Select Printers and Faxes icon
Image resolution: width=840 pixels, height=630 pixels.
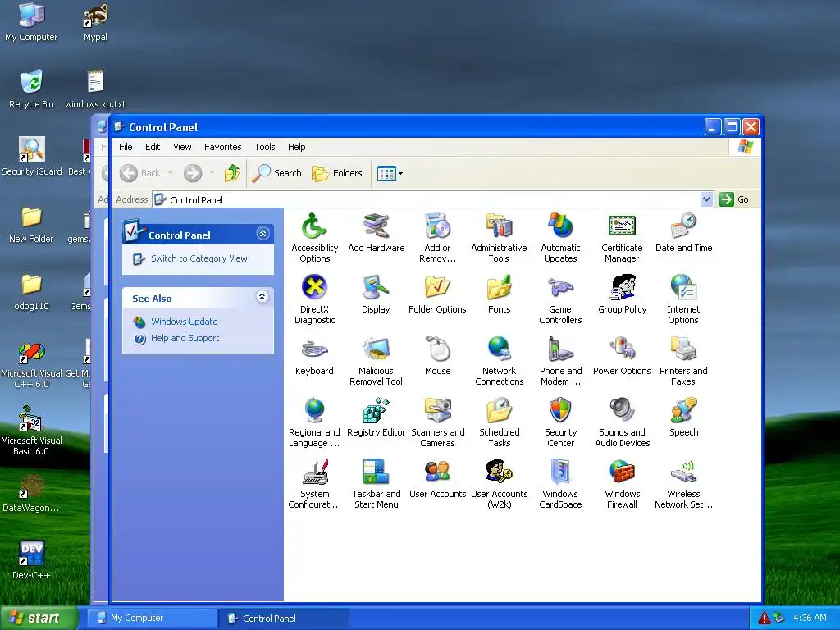pos(683,349)
